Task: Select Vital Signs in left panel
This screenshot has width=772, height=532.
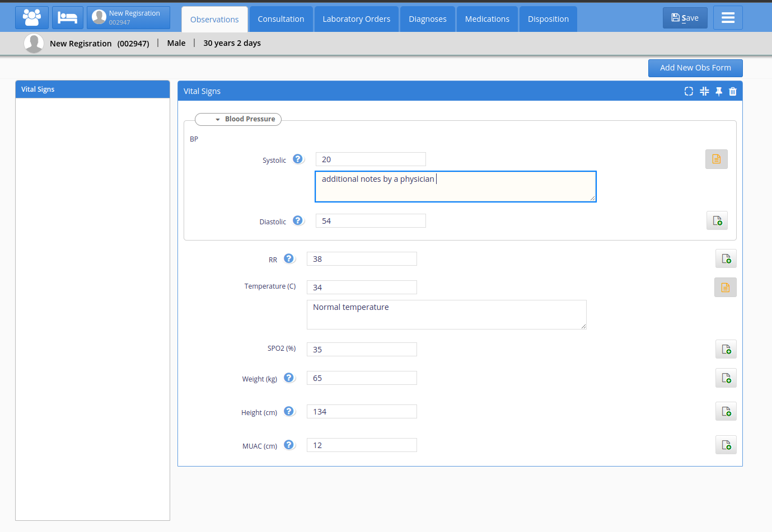Action: coord(92,90)
